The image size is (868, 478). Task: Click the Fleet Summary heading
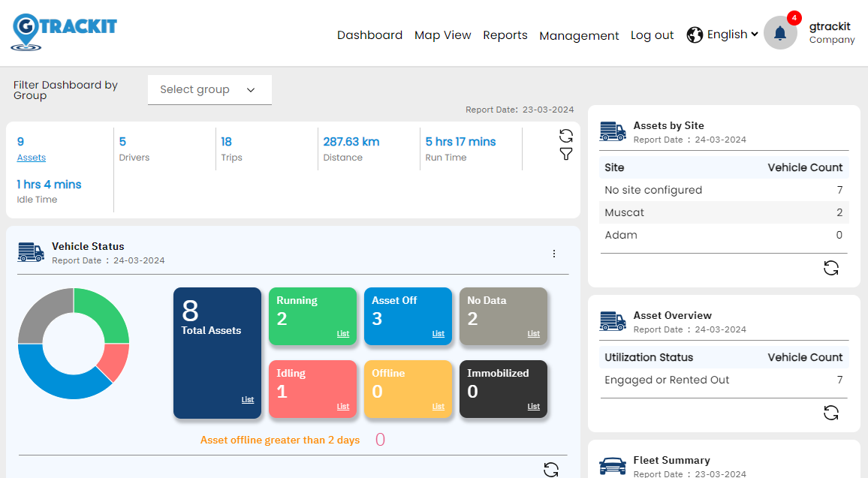[x=671, y=460]
